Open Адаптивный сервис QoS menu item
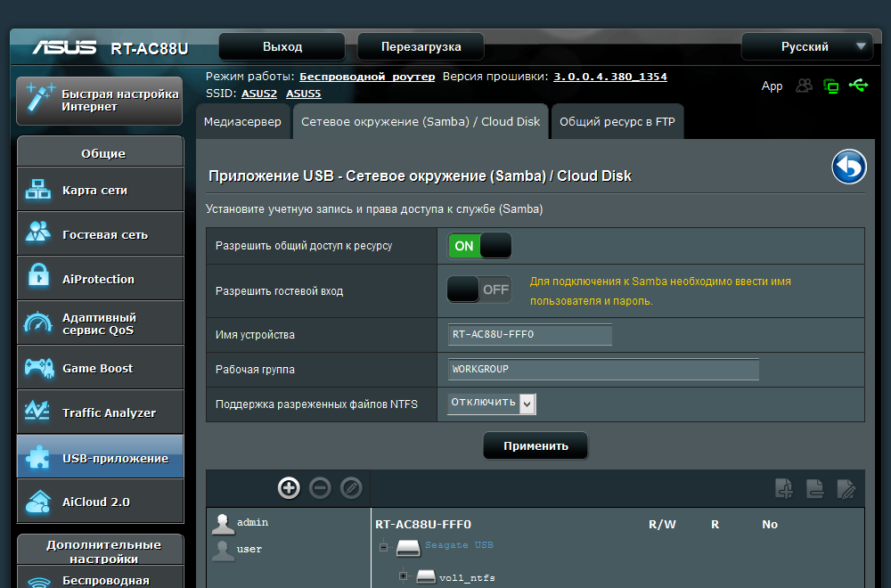 point(101,323)
